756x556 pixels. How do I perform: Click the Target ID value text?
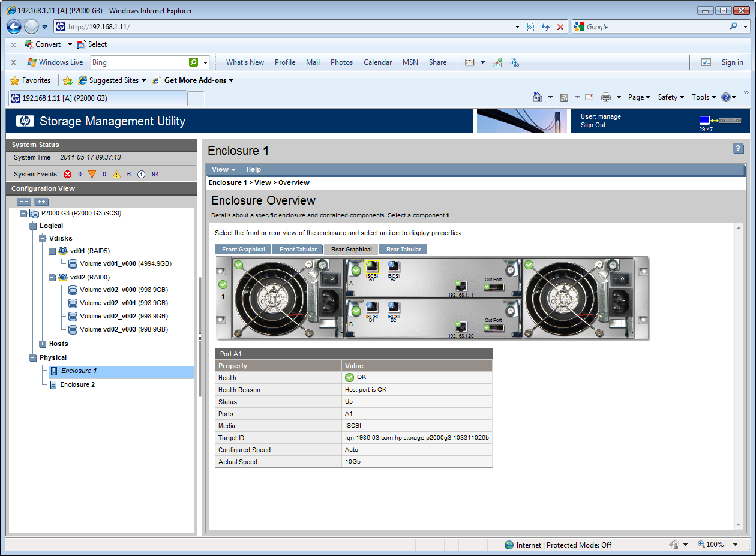coord(417,438)
